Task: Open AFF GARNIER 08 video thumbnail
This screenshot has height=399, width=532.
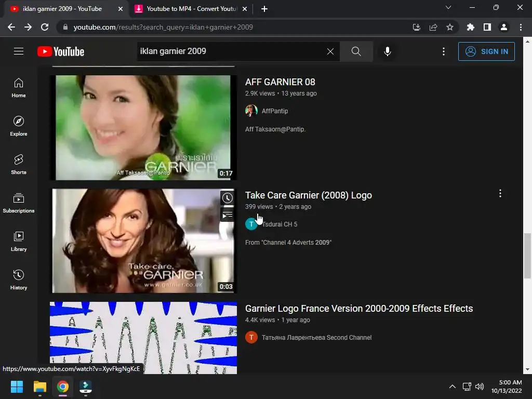Action: (143, 128)
